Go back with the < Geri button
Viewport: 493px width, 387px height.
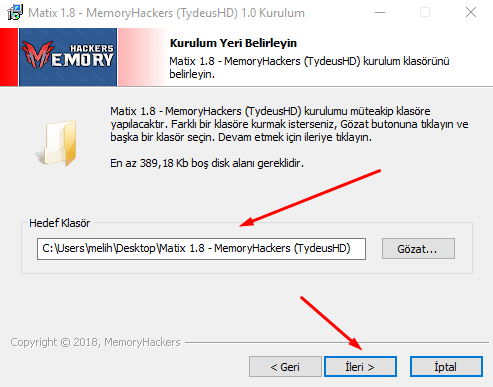point(285,367)
